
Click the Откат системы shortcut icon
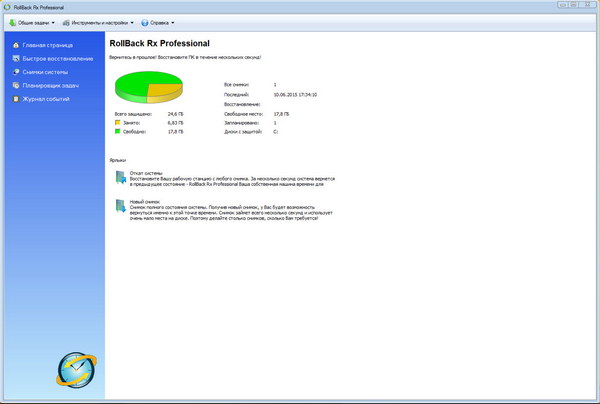click(121, 178)
